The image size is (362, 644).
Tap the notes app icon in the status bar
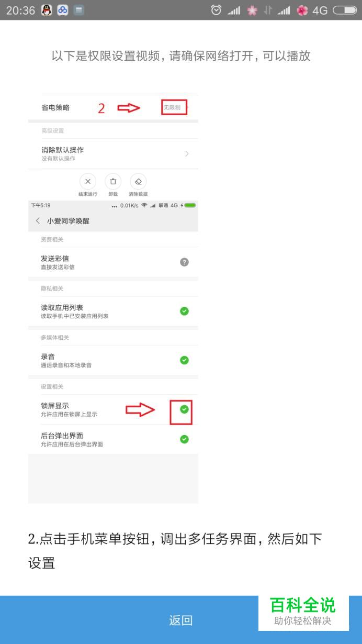78,10
